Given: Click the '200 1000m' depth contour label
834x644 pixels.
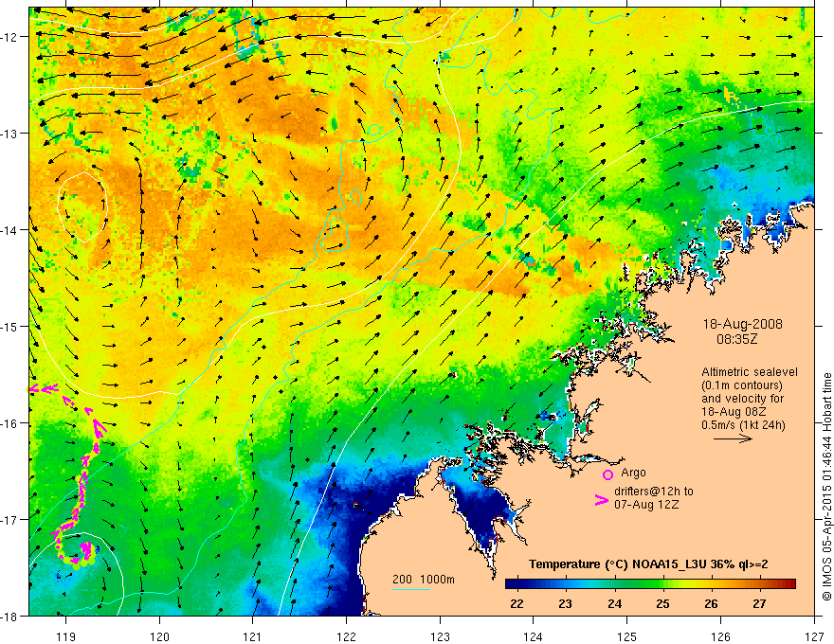Looking at the screenshot, I should (424, 580).
